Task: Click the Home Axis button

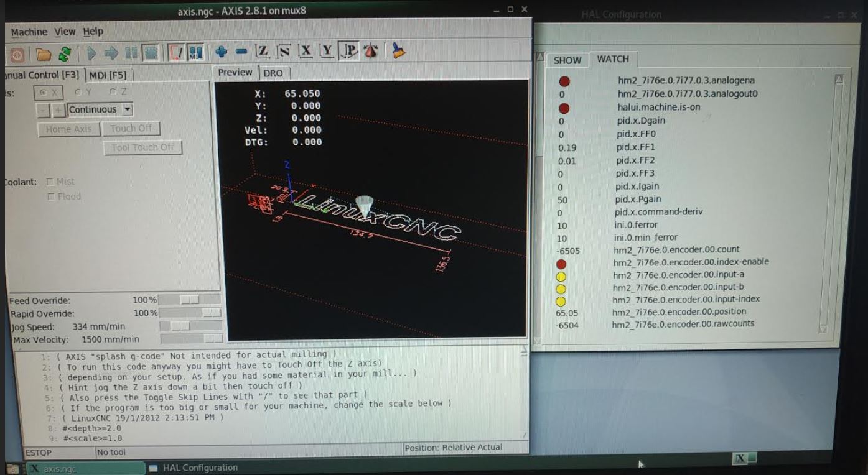Action: pos(68,129)
